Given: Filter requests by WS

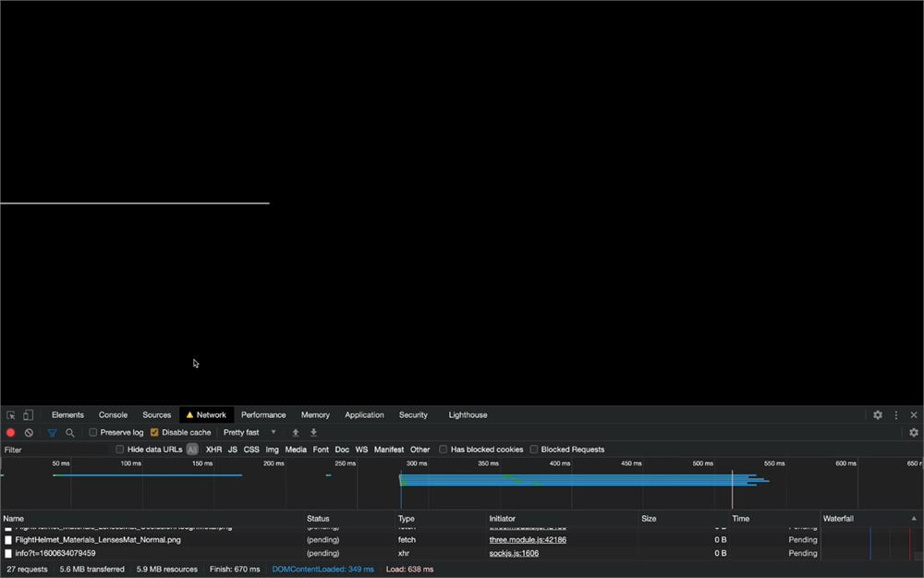Looking at the screenshot, I should click(x=362, y=449).
